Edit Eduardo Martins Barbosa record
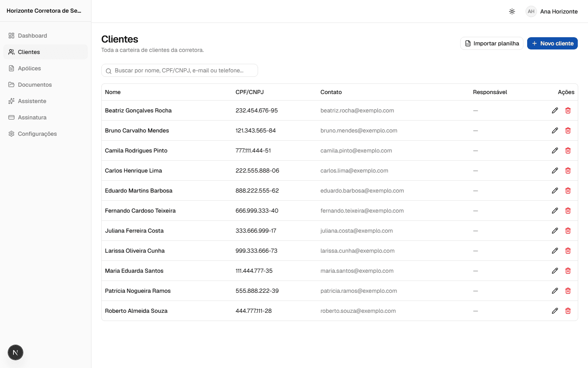The width and height of the screenshot is (588, 368). pos(555,191)
